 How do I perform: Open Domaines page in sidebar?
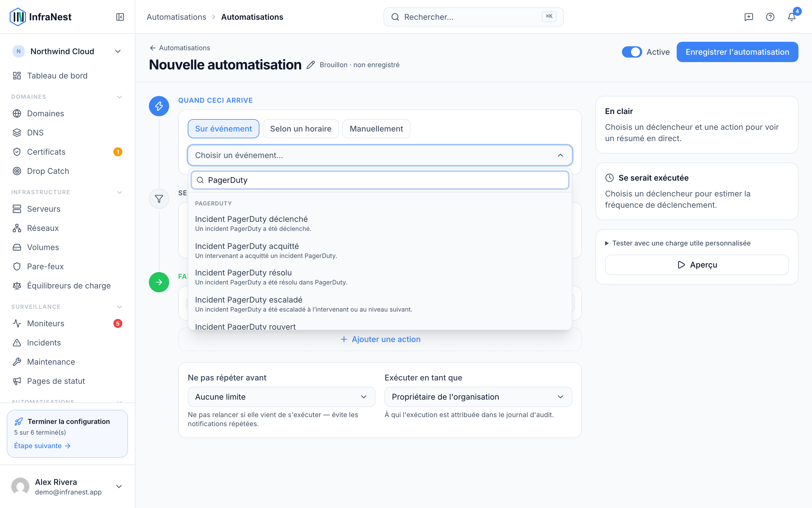(x=67, y=113)
